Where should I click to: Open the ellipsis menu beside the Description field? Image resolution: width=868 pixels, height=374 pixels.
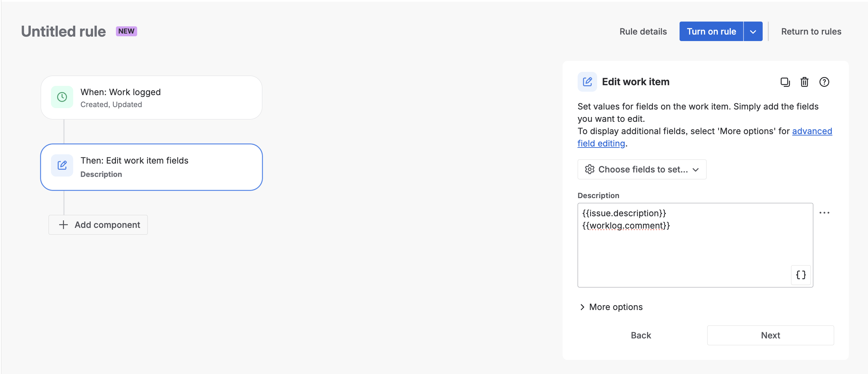tap(825, 212)
